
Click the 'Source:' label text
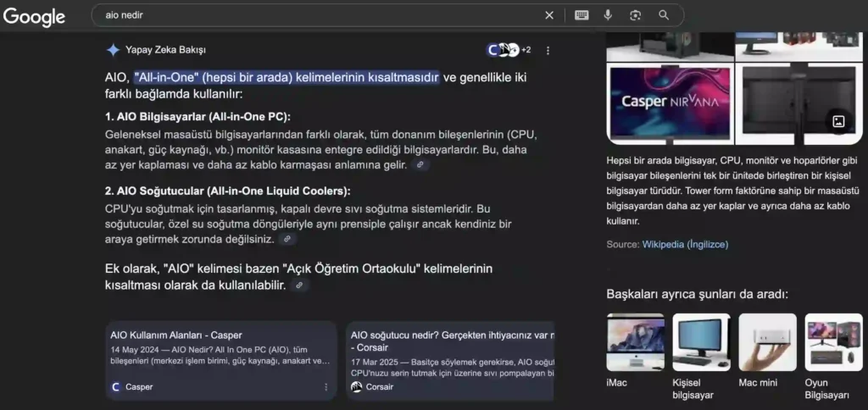point(623,245)
